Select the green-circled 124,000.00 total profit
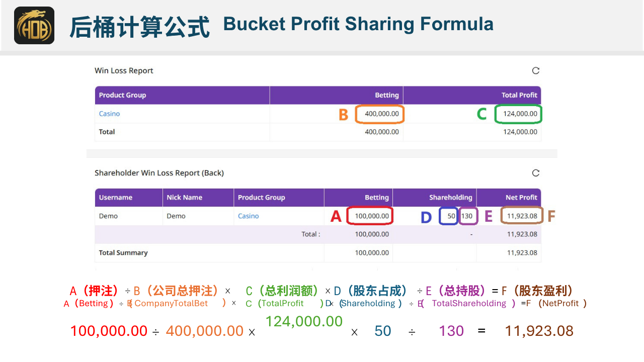The width and height of the screenshot is (644, 362). click(x=520, y=114)
